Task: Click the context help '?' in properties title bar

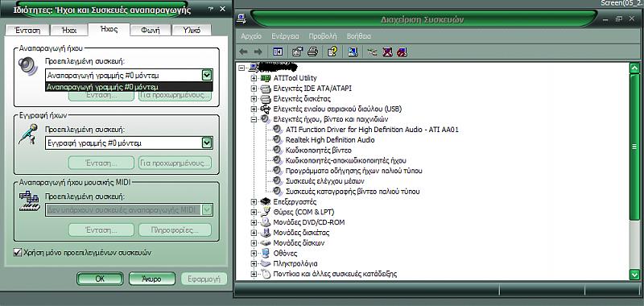Action: click(210, 9)
